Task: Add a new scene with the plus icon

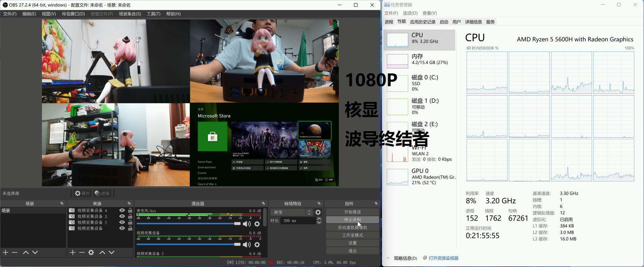Action: (x=5, y=252)
